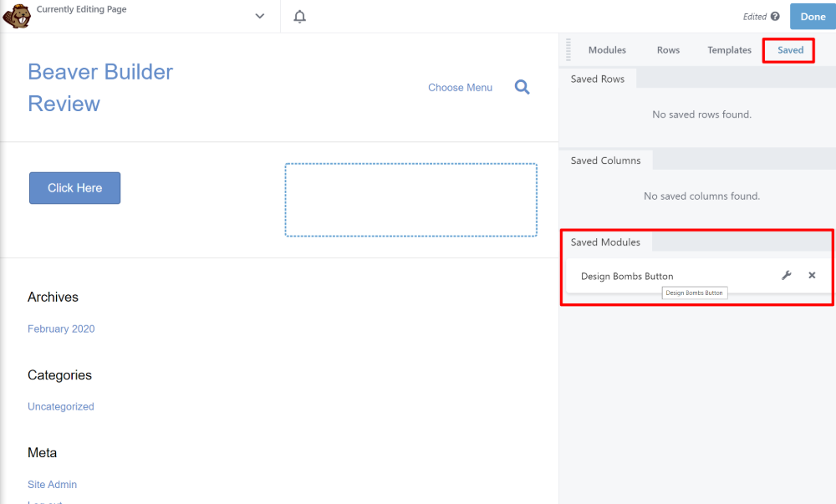Switch to the Rows tab
836x504 pixels.
tap(668, 50)
